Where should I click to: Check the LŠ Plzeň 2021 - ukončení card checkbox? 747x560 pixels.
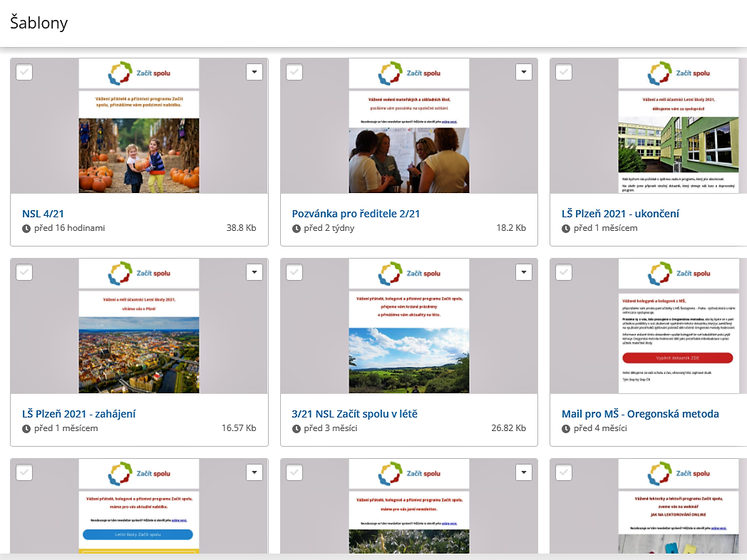tap(564, 72)
